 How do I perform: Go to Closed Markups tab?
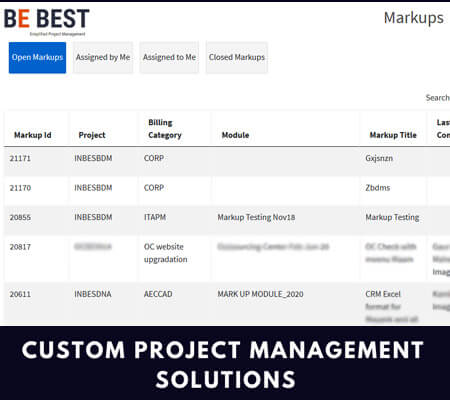pos(237,57)
